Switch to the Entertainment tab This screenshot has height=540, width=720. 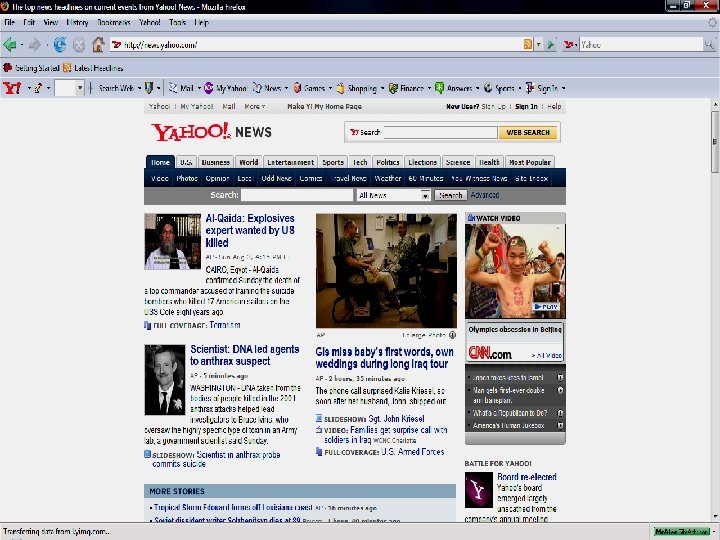[x=290, y=162]
